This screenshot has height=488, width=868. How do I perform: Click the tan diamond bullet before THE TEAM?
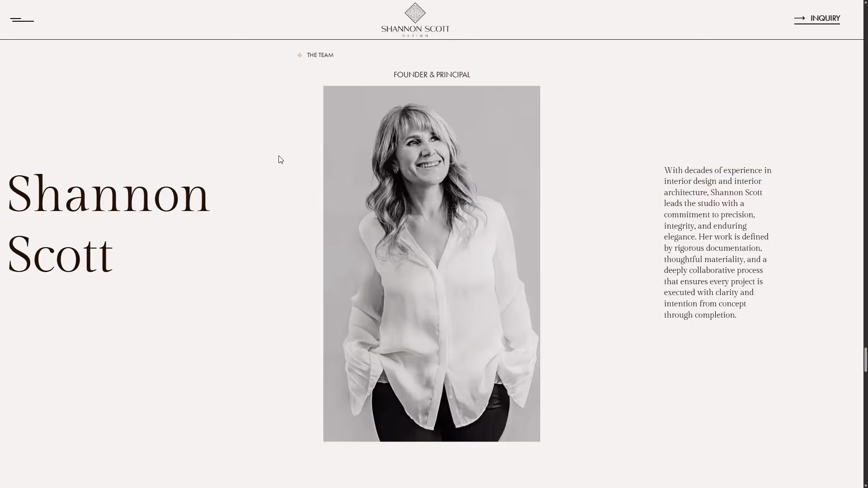(299, 55)
